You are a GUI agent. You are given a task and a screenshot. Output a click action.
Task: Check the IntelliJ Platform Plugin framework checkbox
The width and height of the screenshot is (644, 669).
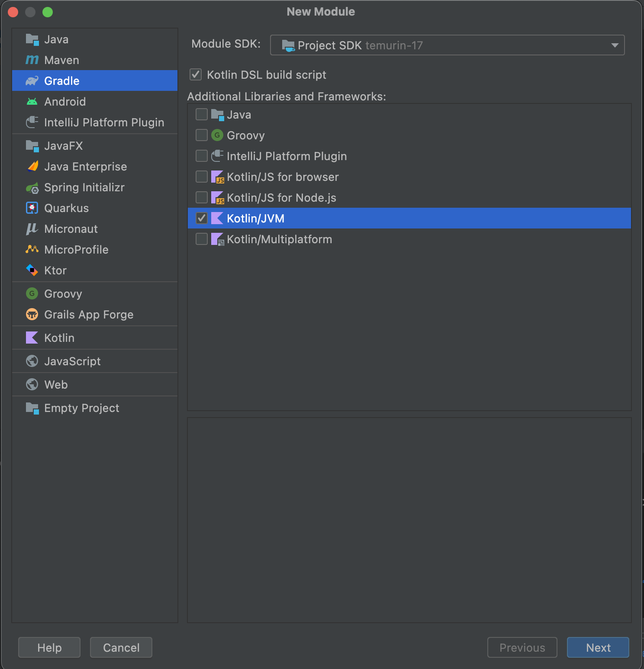click(202, 156)
